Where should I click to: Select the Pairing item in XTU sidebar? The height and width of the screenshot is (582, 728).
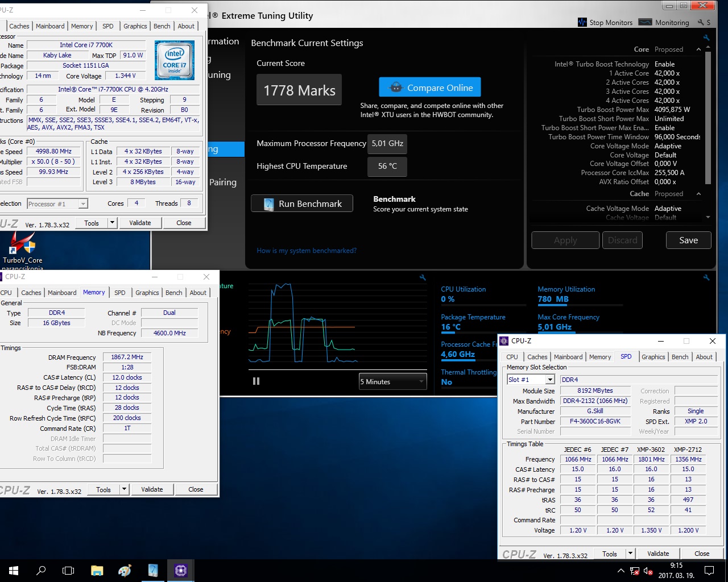click(x=223, y=182)
